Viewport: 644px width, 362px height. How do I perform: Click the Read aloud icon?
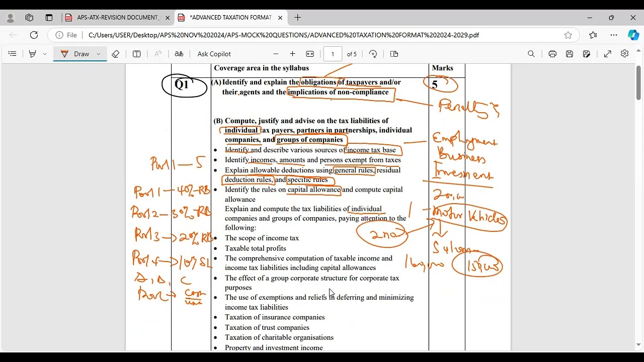click(158, 54)
